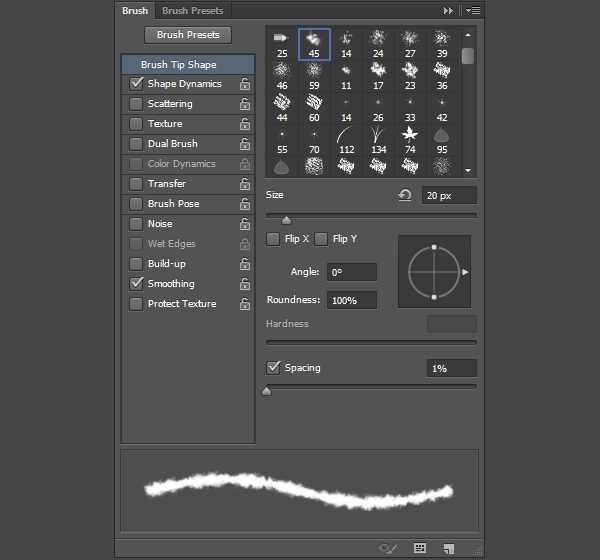
Task: Turn off the Smoothing checkbox
Action: 136,284
